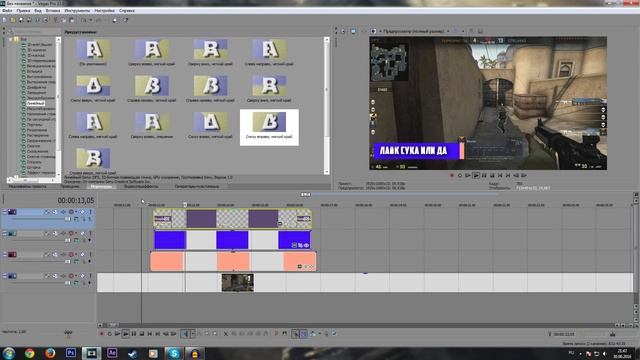This screenshot has width=640, height=360.
Task: Create a new project from main toolbar
Action: (4, 20)
